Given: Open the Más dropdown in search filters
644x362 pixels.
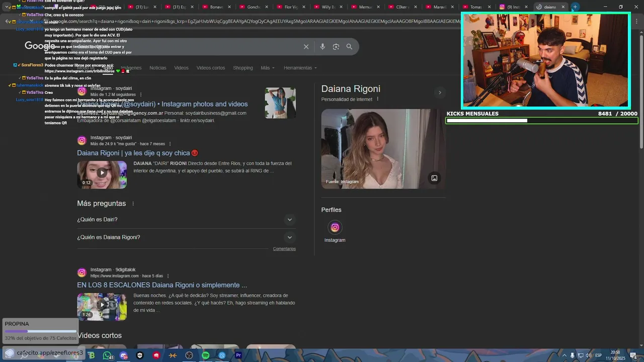Looking at the screenshot, I should click(x=268, y=68).
